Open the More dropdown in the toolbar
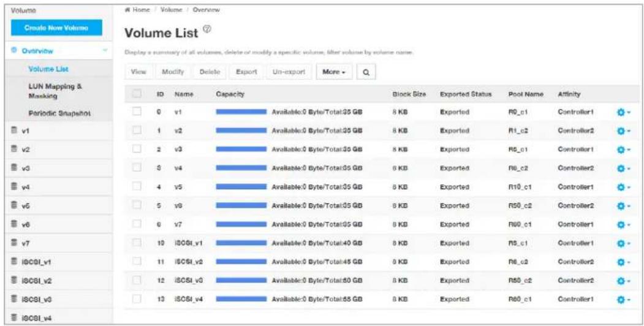Screen dimensions: 644x326 tap(334, 72)
